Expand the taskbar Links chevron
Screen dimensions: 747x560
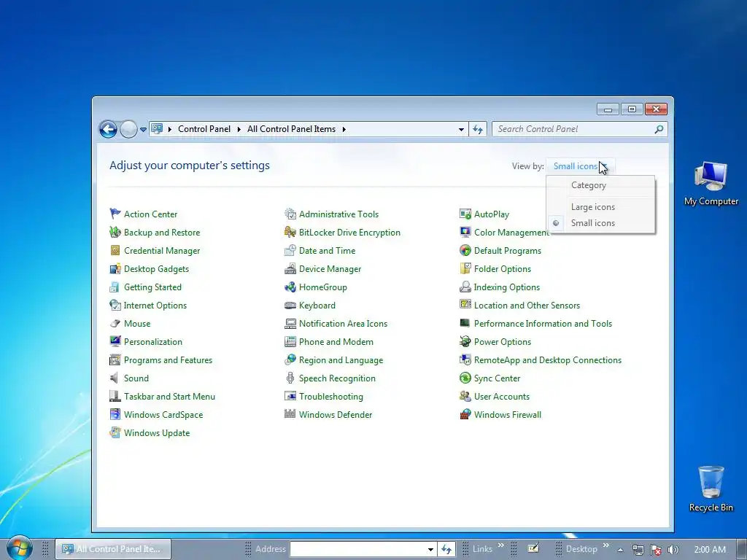(500, 545)
